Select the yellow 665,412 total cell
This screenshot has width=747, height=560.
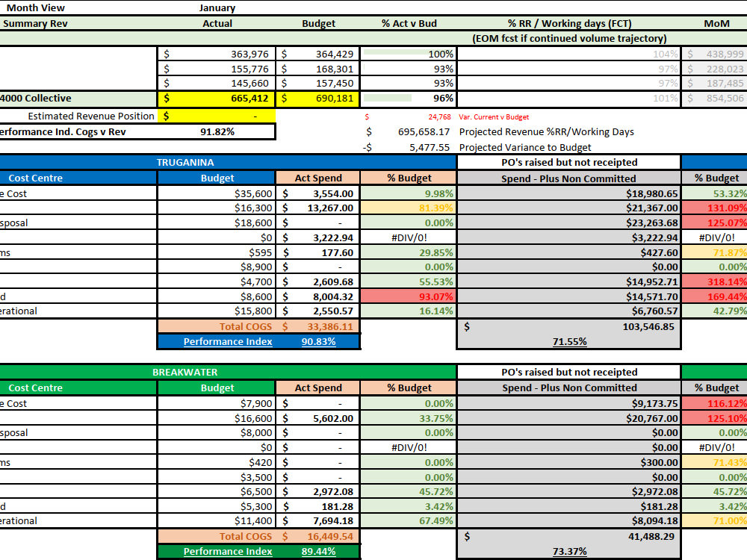coord(217,99)
